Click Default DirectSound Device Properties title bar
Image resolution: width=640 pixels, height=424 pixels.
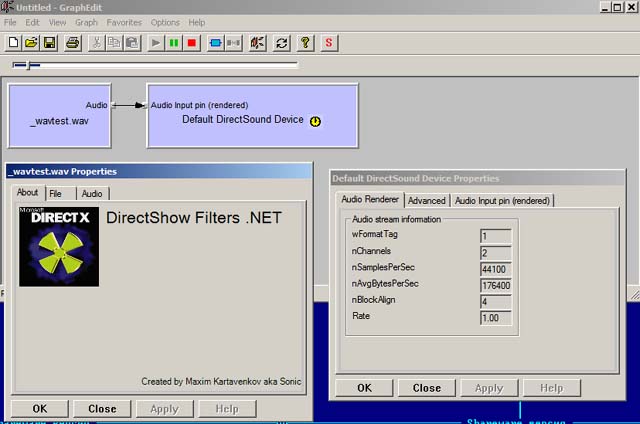click(477, 178)
